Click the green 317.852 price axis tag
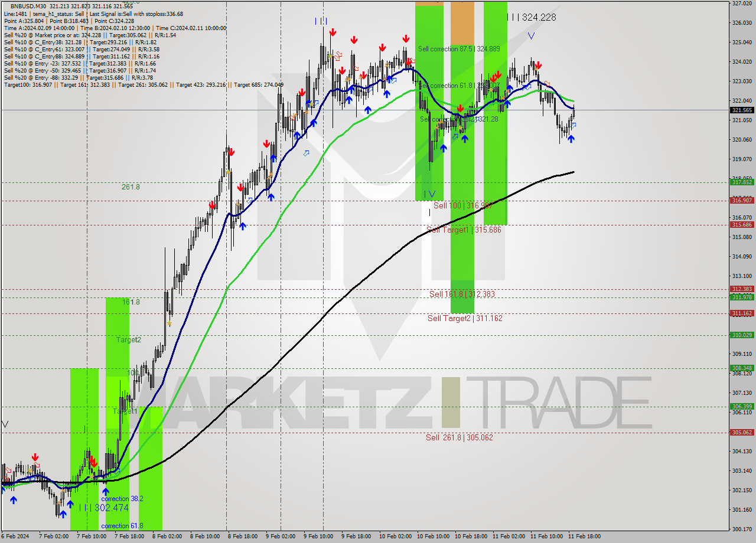 tap(742, 182)
